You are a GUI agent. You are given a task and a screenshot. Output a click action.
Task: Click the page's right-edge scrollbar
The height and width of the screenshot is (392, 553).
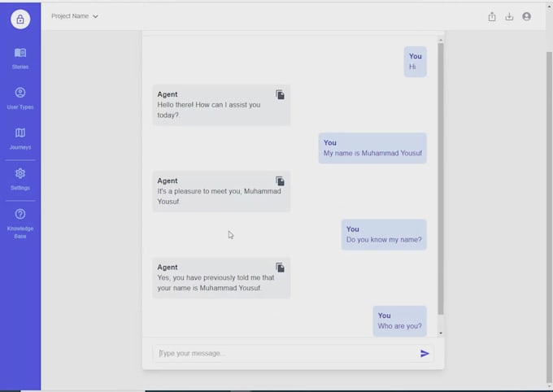tap(549, 217)
